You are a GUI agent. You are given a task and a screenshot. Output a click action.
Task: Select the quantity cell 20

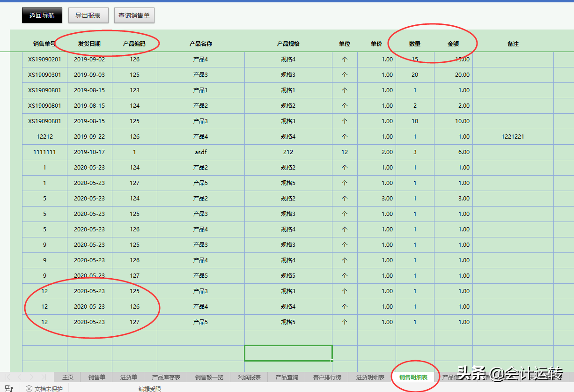click(x=415, y=75)
